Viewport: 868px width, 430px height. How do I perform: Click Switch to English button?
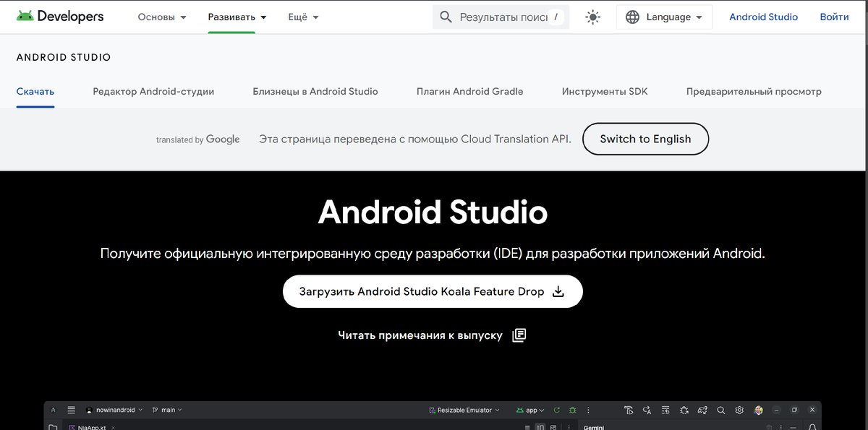coord(645,139)
